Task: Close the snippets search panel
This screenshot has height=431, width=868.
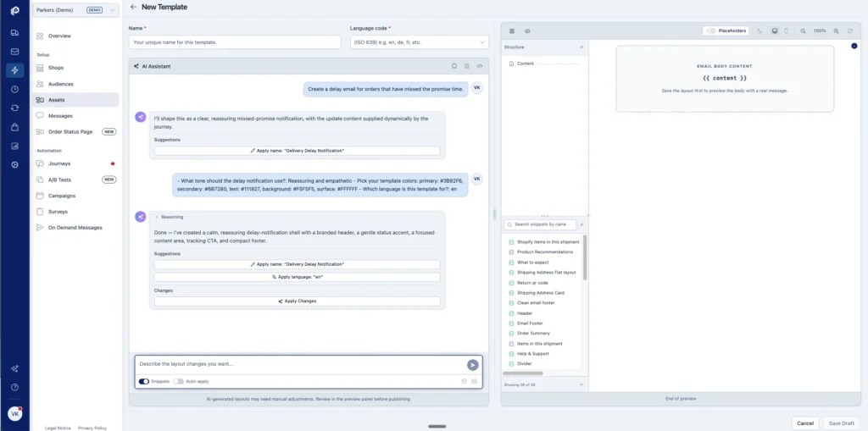Action: coord(581,224)
